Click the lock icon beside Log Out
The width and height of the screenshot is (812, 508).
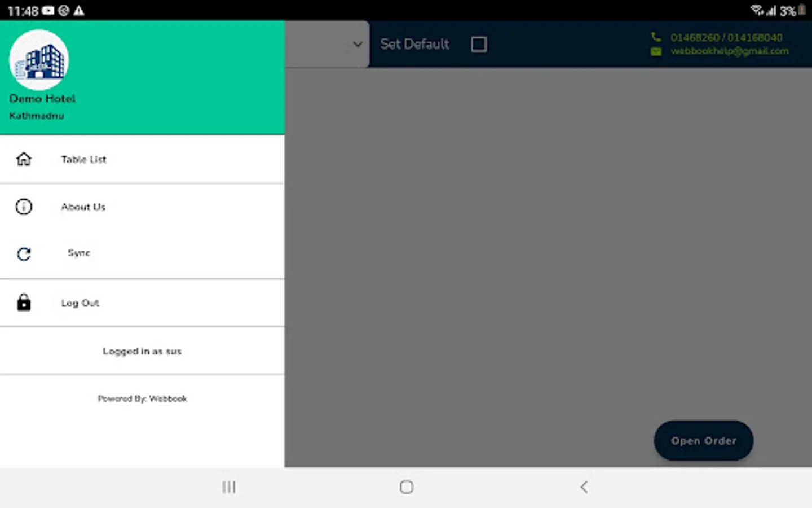24,303
